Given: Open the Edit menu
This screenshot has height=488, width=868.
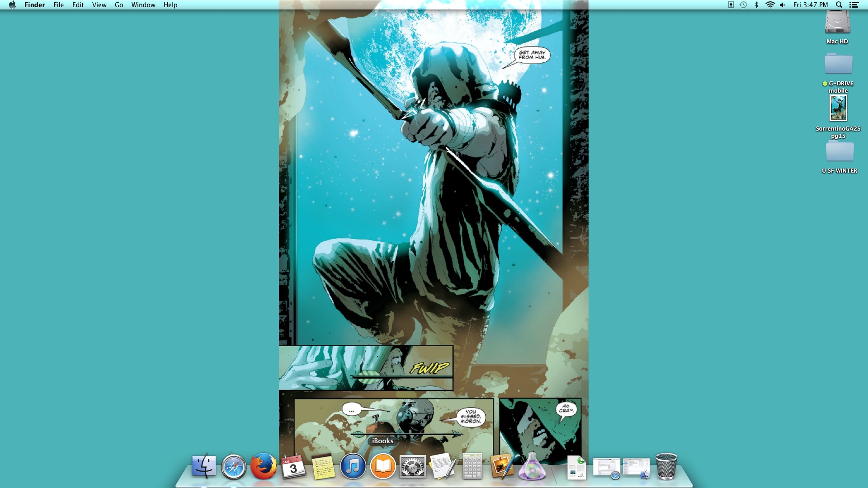Looking at the screenshot, I should [x=78, y=5].
